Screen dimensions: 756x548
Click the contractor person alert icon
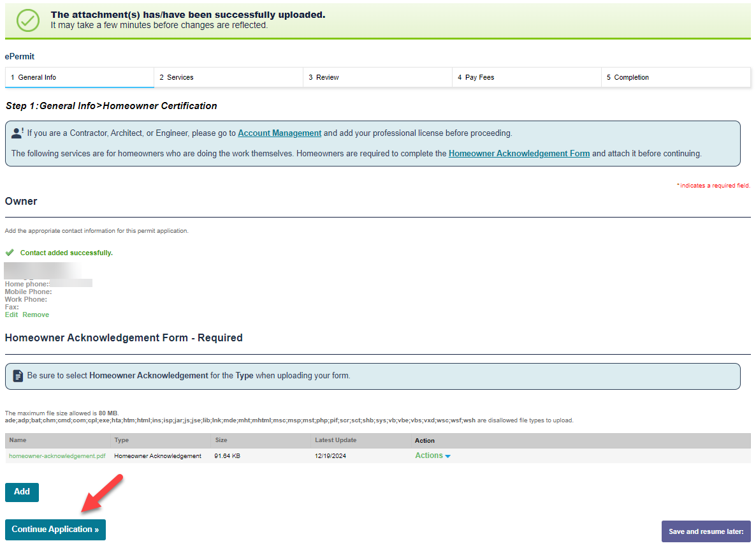[18, 133]
